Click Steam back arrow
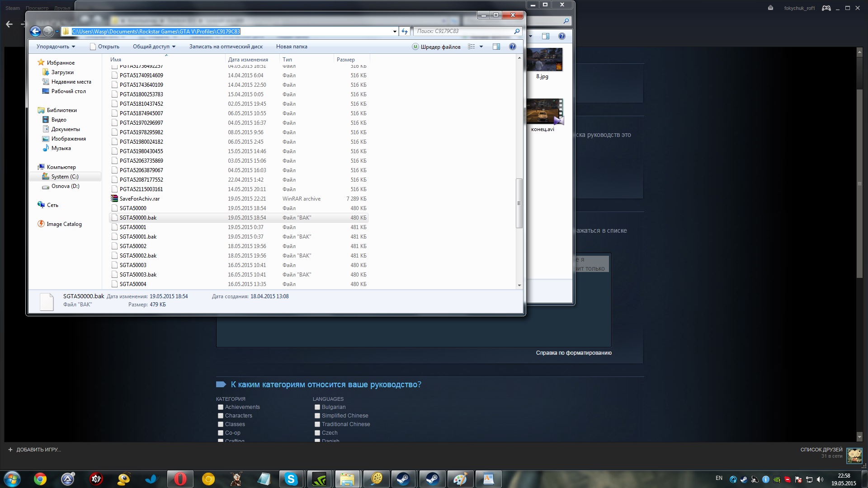 click(9, 24)
